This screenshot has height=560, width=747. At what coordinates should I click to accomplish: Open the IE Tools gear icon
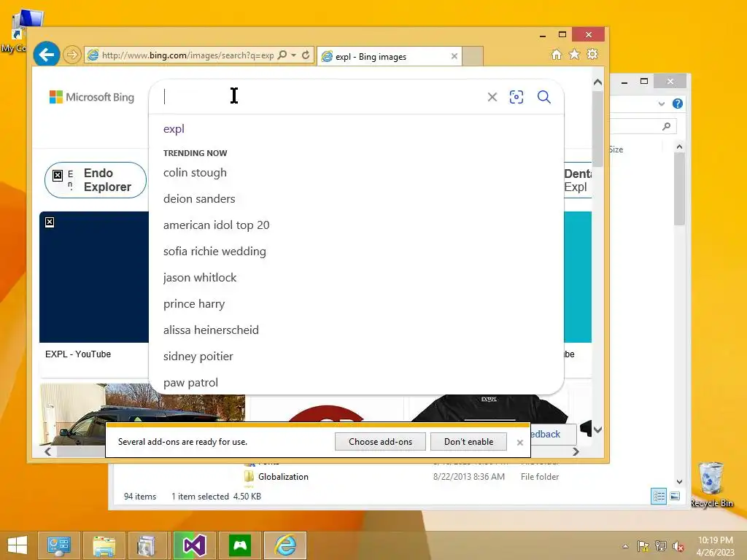[592, 54]
